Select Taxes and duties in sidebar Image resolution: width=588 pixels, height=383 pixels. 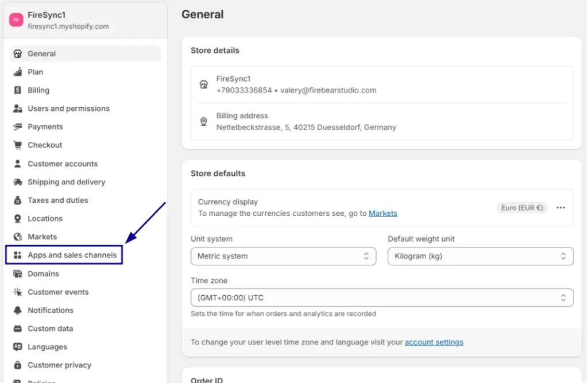click(58, 200)
